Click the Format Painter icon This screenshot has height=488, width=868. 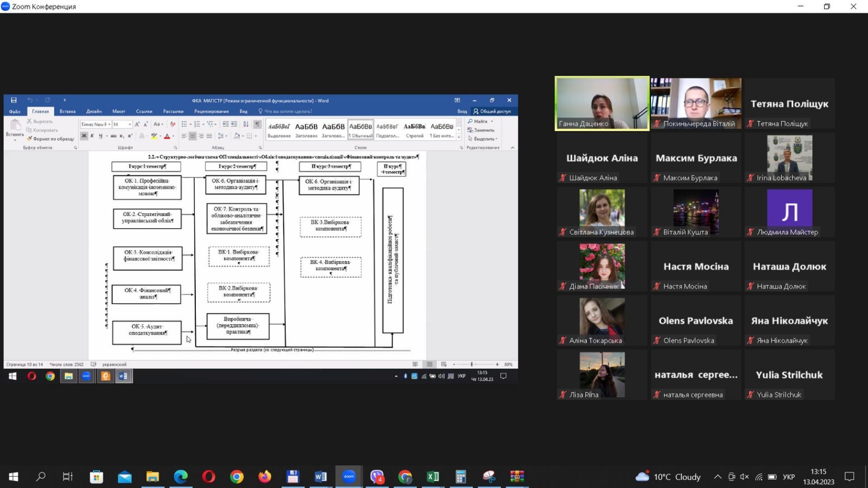tap(30, 139)
